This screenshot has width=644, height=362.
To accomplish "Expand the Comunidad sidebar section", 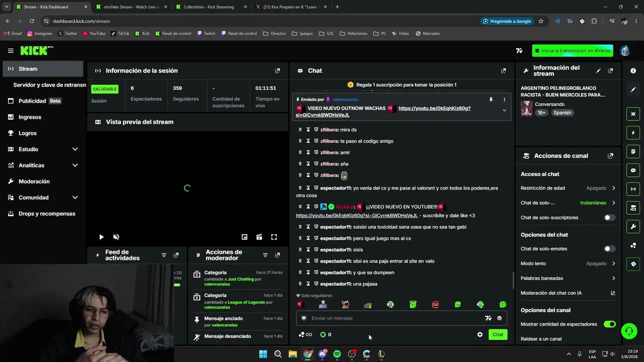I will tap(43, 198).
